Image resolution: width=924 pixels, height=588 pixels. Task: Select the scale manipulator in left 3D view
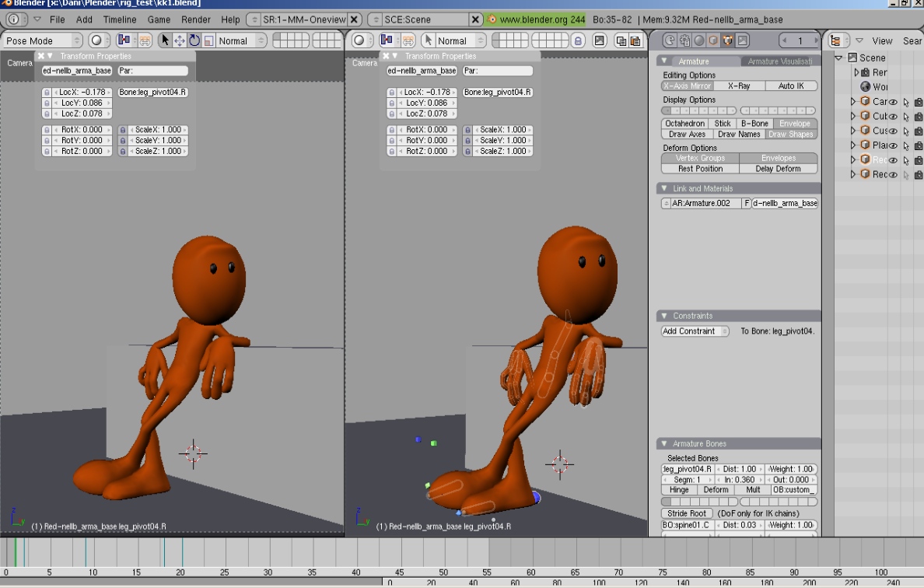(208, 40)
